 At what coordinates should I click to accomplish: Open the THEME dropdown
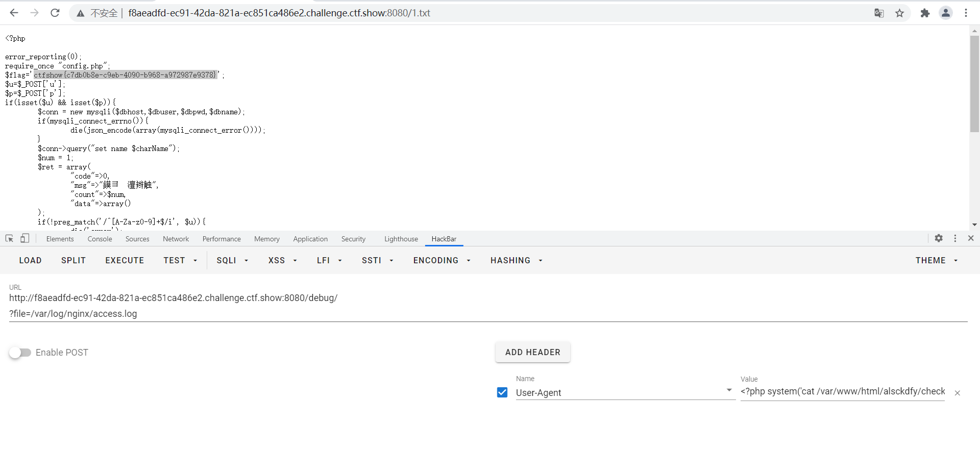click(936, 260)
